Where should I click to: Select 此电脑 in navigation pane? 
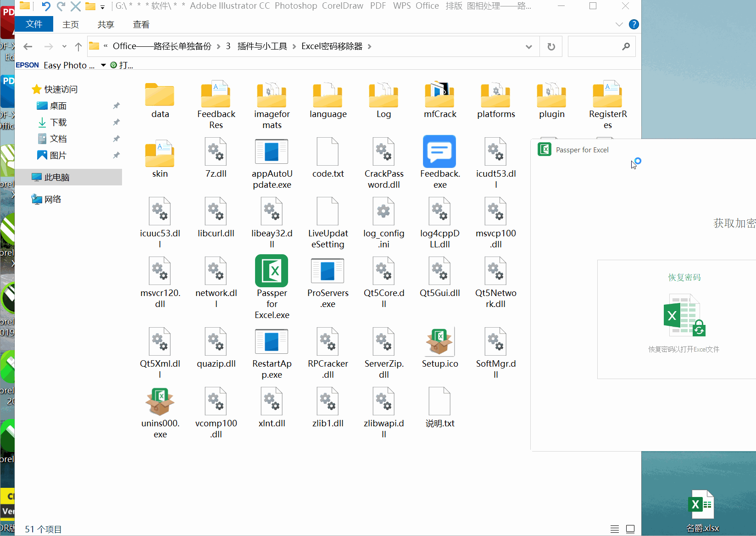tap(68, 177)
